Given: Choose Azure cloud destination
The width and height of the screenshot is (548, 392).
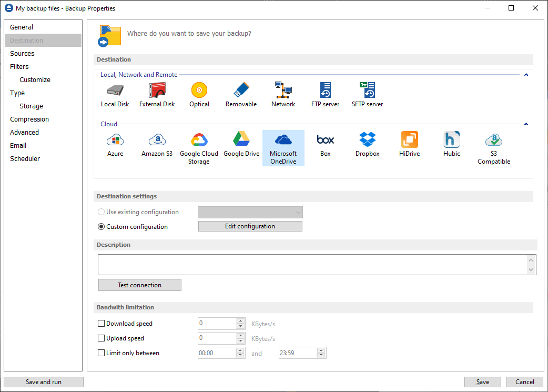Looking at the screenshot, I should [115, 145].
